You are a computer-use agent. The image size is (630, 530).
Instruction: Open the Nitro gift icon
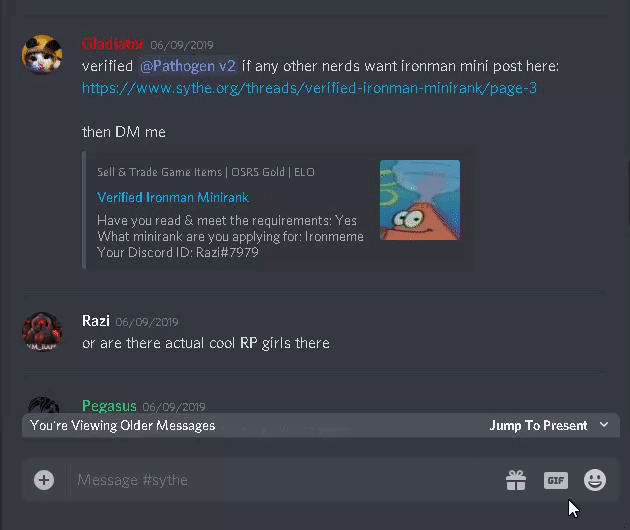tap(516, 480)
